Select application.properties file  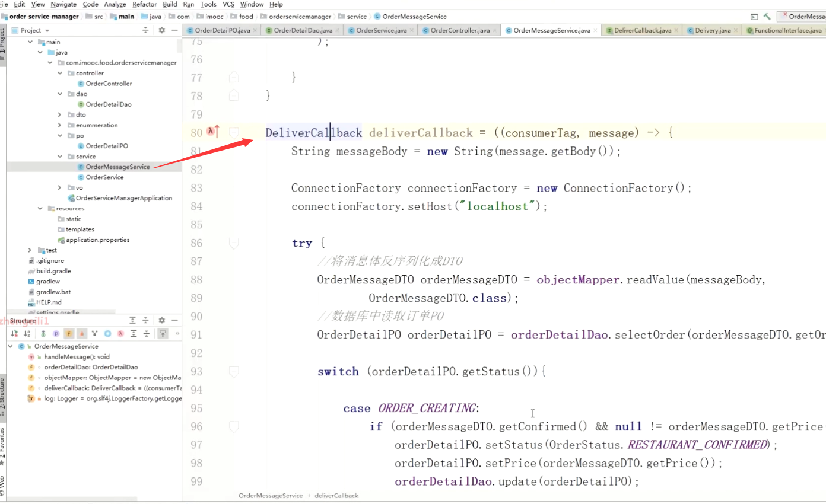93,240
